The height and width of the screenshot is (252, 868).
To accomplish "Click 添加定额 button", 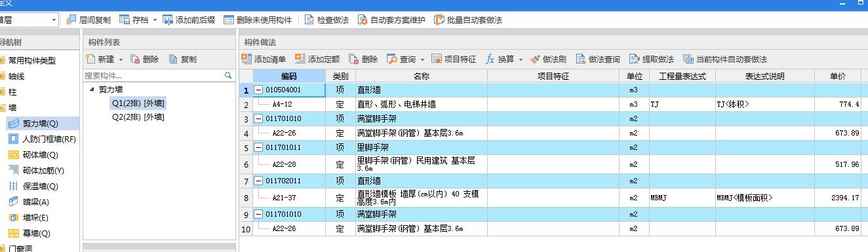I will click(318, 59).
